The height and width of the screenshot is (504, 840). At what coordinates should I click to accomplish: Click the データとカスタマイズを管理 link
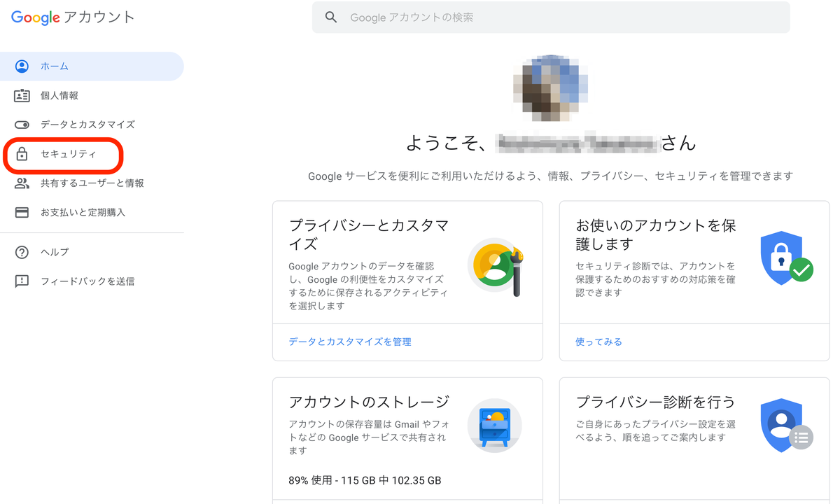point(350,342)
